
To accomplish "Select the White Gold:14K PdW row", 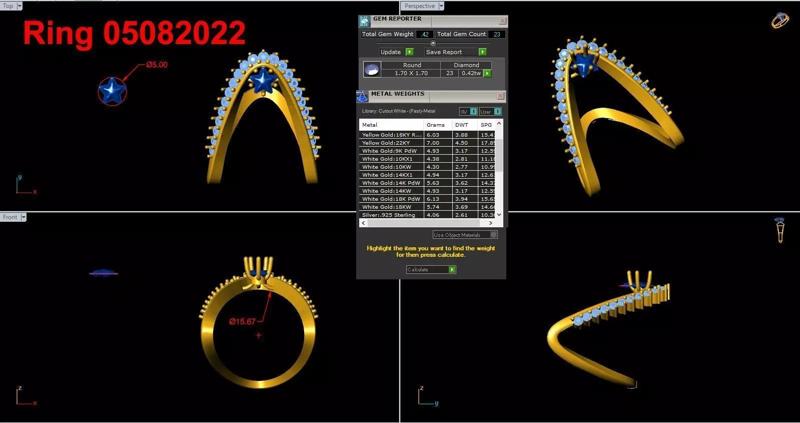I will tap(427, 183).
